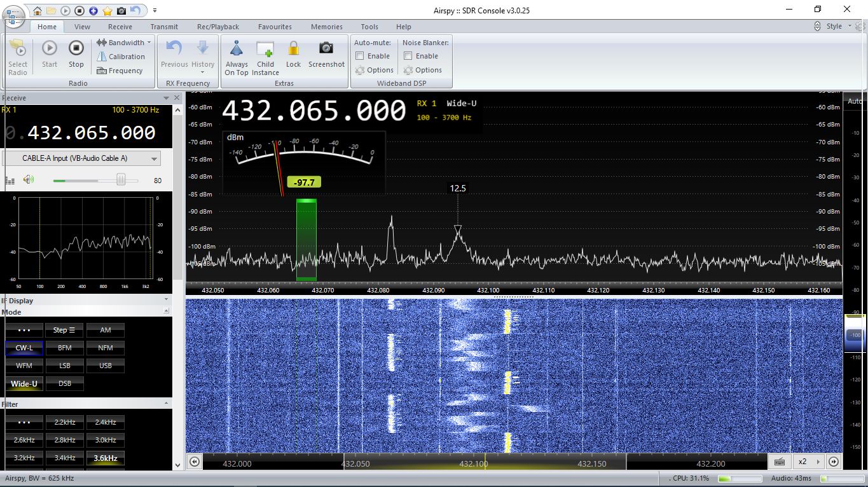This screenshot has width=868, height=487.
Task: Open the CABLE-A Input audio device dropdown
Action: click(81, 158)
